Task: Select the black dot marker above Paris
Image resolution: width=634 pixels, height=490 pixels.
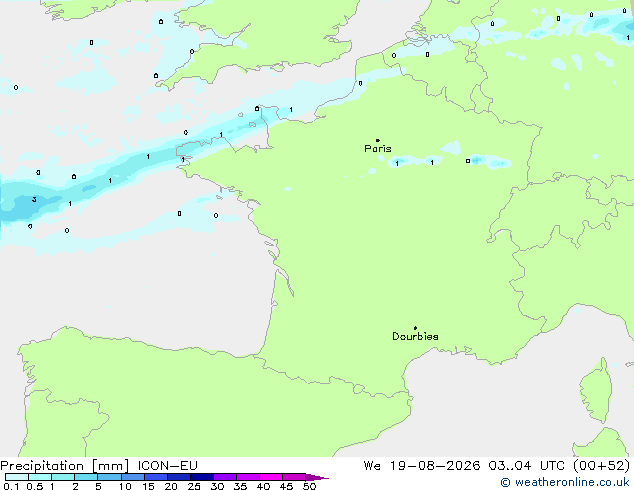Action: [x=378, y=140]
